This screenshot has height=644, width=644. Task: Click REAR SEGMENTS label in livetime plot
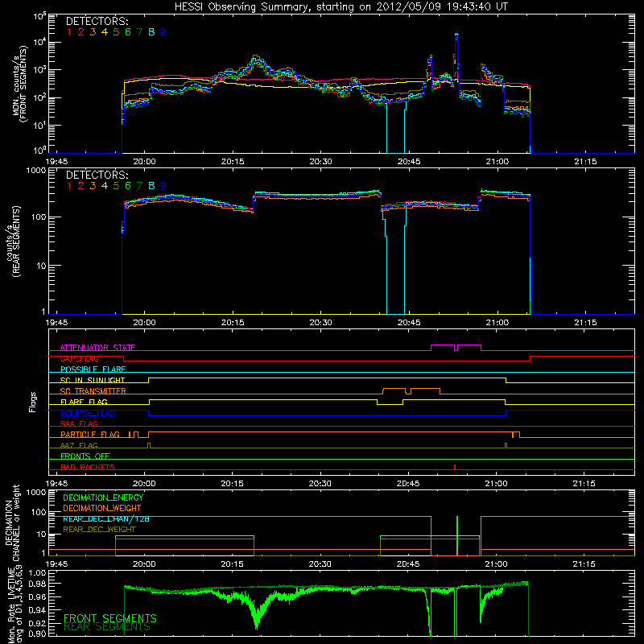pos(107,627)
